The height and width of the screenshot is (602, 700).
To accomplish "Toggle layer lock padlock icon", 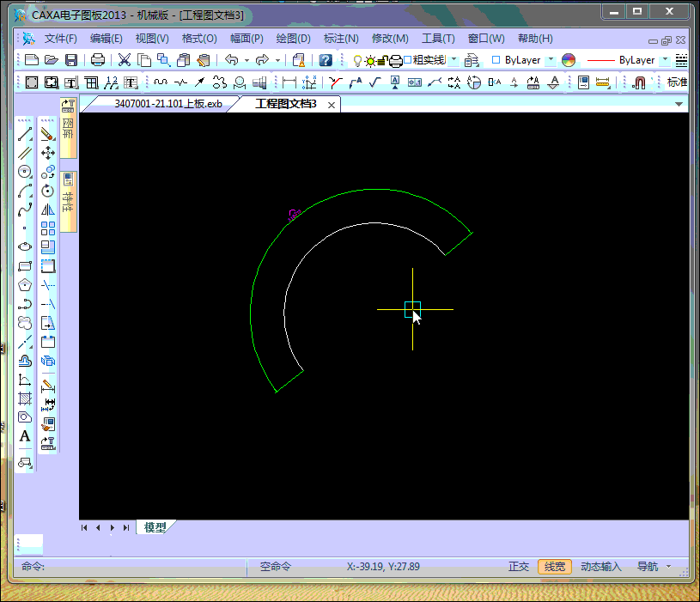I will [x=382, y=61].
